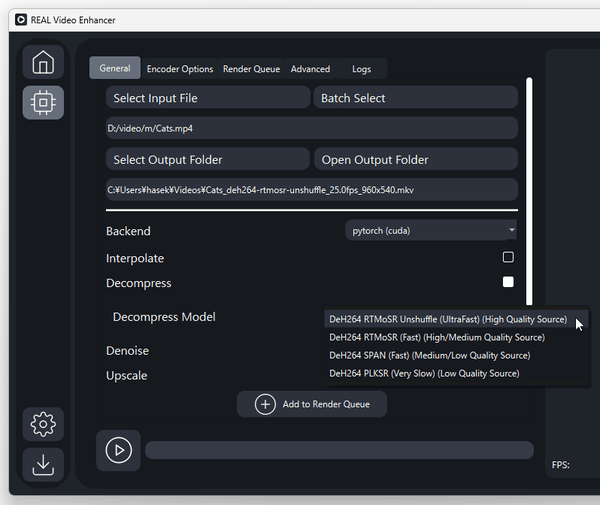Open the Home page sidebar icon
This screenshot has height=505, width=600.
[x=43, y=62]
